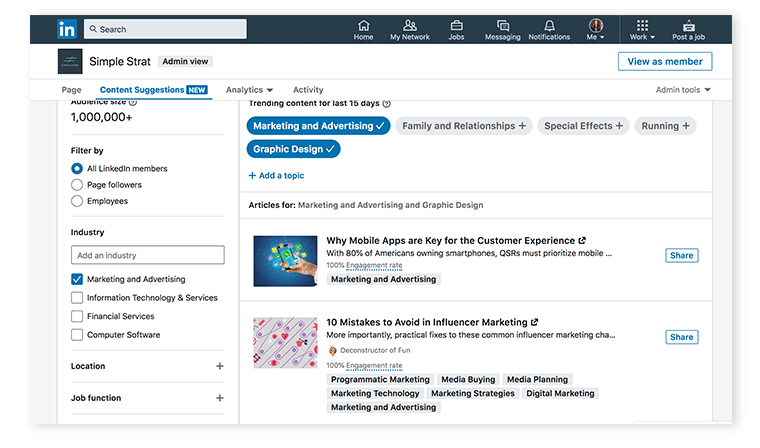The width and height of the screenshot is (760, 448).
Task: Share the Influencer Marketing article
Action: 681,337
